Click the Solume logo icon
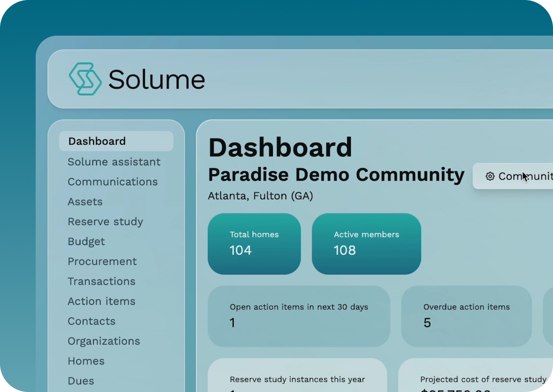Viewport: 553px width, 392px height. point(85,79)
